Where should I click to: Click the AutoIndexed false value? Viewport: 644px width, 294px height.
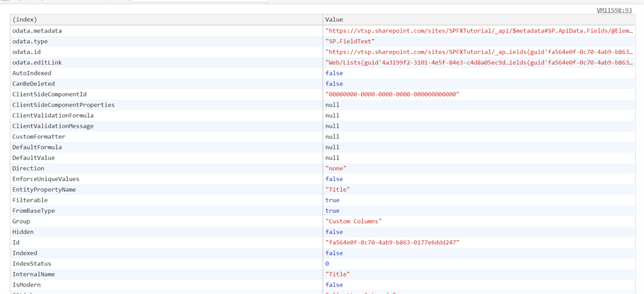tap(334, 73)
